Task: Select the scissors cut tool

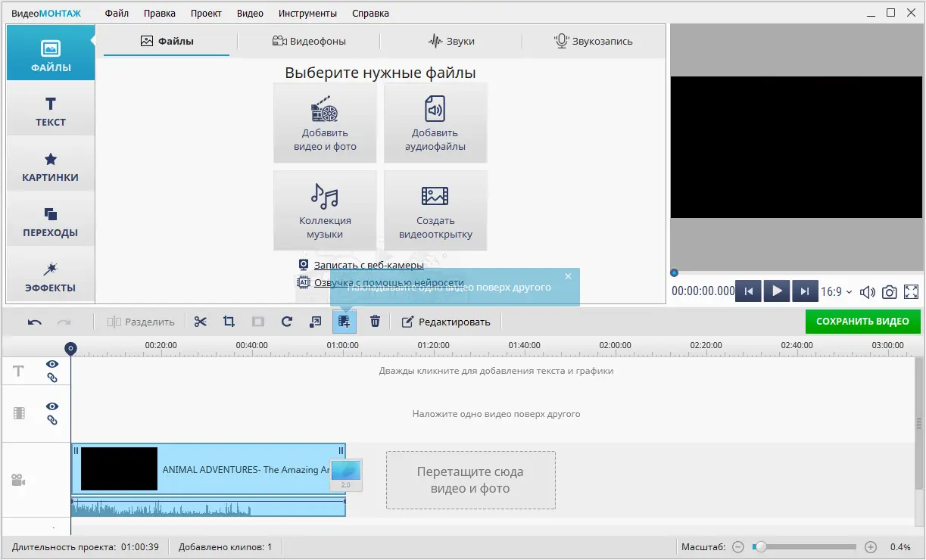Action: [200, 322]
